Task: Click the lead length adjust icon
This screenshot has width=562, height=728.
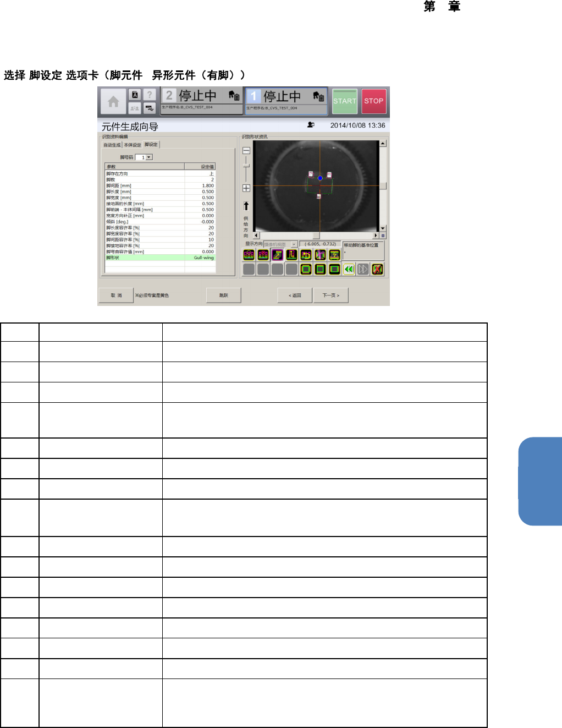Action: pyautogui.click(x=291, y=255)
